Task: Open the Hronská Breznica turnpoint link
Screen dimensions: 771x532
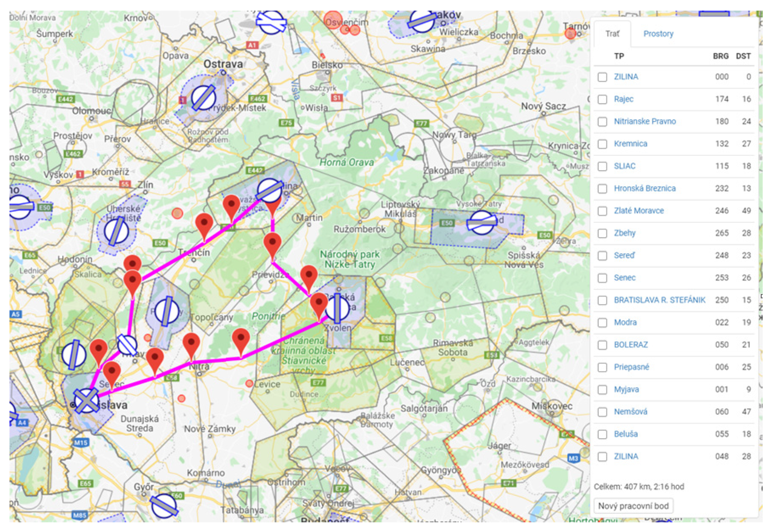Action: tap(645, 188)
